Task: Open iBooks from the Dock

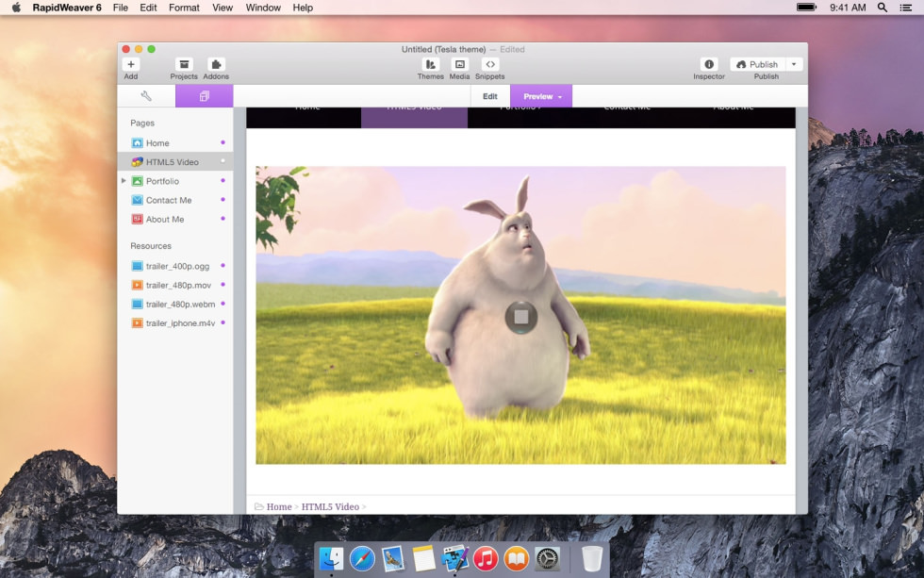Action: pyautogui.click(x=517, y=558)
